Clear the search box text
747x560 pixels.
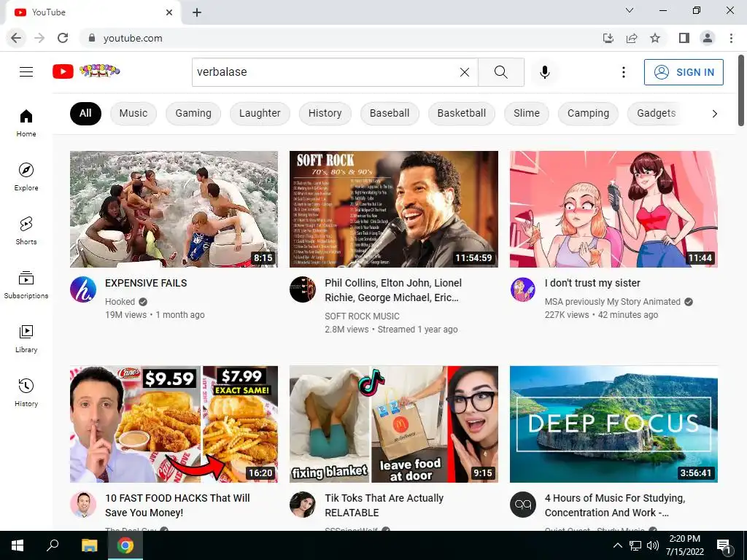click(x=465, y=72)
